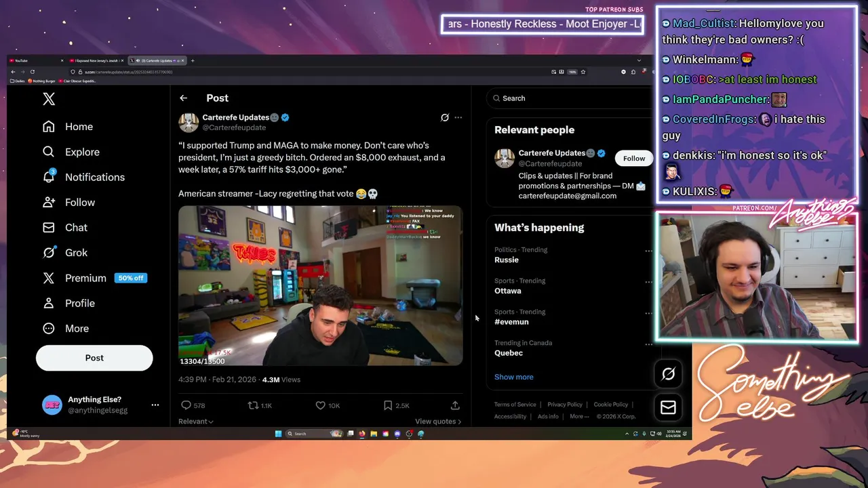Open the Windows Start menu

pyautogui.click(x=278, y=434)
